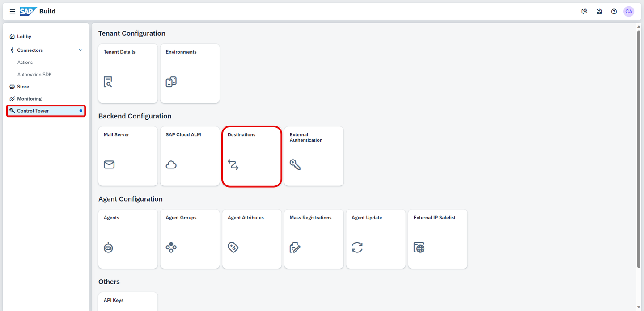Click the vertical page scrollbar
This screenshot has width=644, height=311.
point(639,148)
